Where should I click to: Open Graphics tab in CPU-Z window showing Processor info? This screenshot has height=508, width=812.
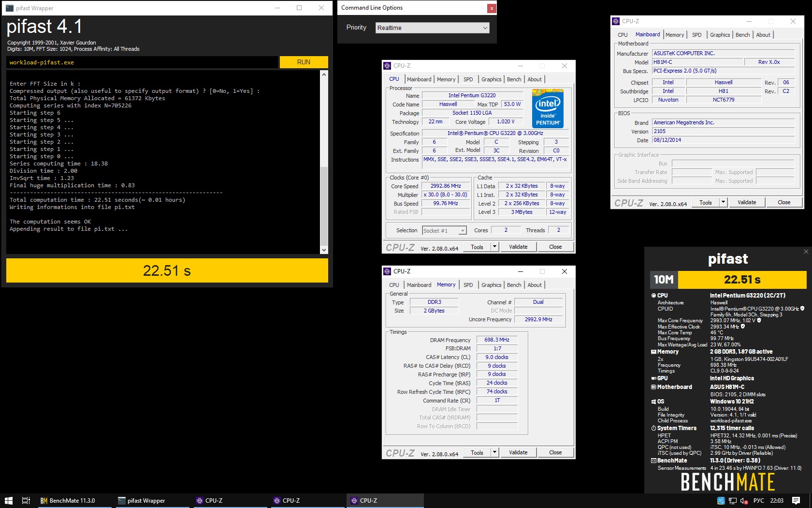491,79
